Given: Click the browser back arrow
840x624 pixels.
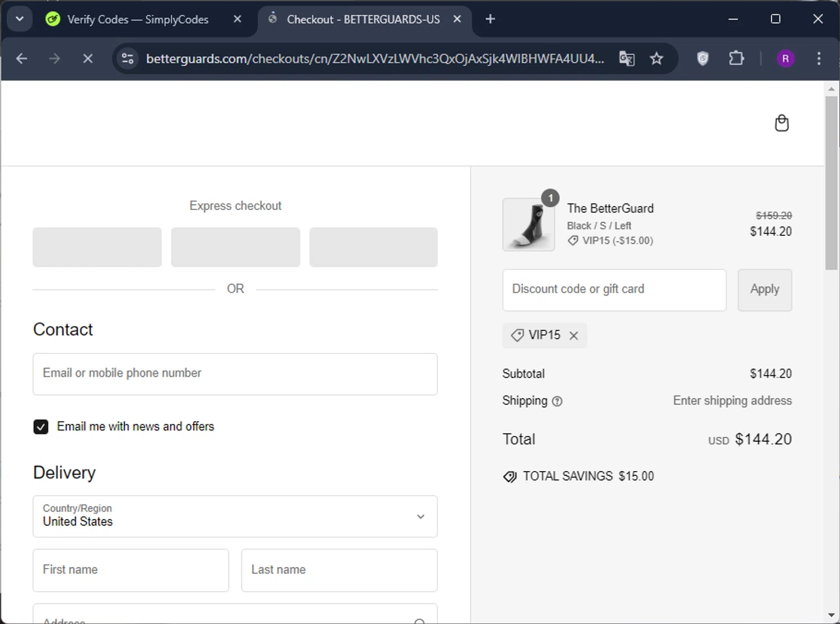Looking at the screenshot, I should pos(22,58).
